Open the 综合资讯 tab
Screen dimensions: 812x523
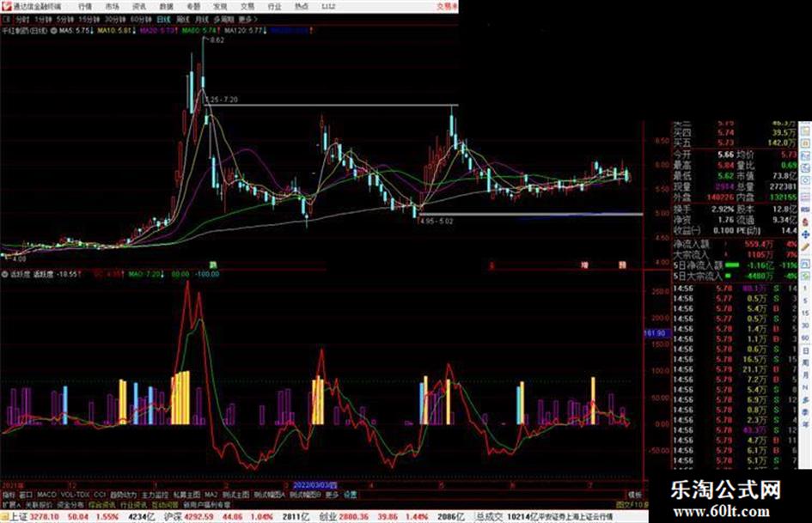point(101,505)
